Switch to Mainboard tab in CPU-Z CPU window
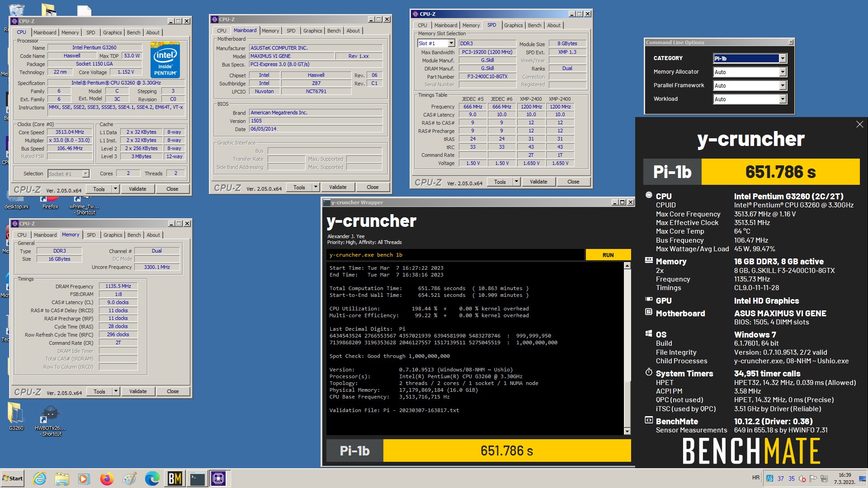The width and height of the screenshot is (868, 488). (x=45, y=33)
